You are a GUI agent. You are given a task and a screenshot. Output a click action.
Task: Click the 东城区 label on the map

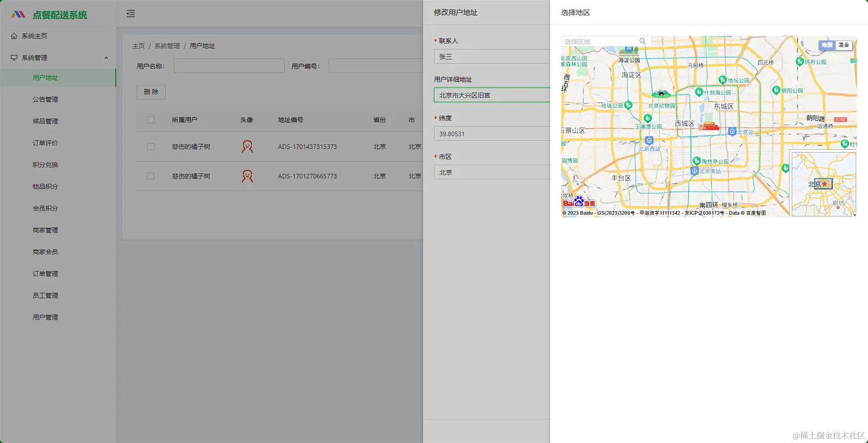724,106
